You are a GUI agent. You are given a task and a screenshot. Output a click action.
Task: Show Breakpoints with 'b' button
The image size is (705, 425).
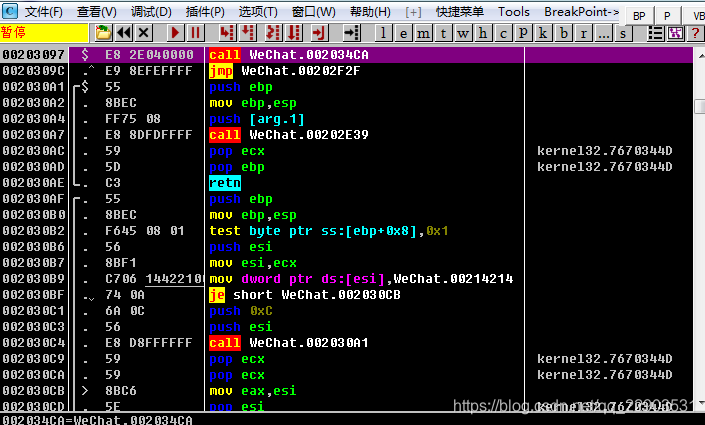[x=563, y=33]
